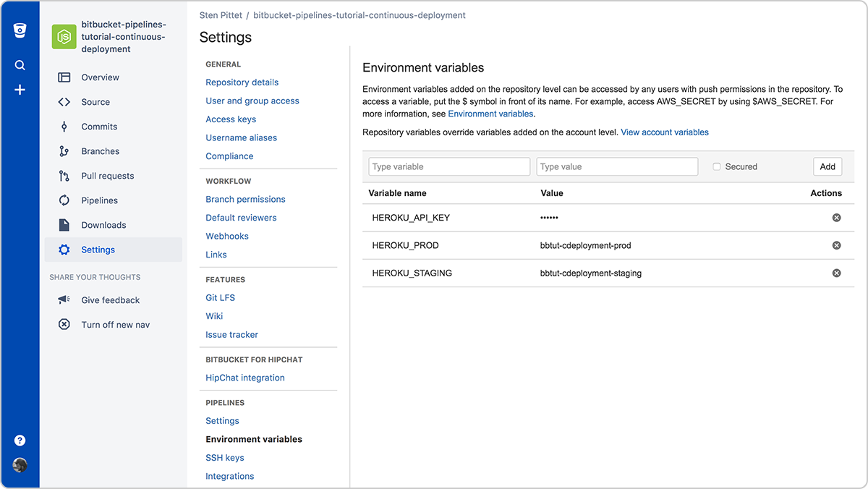
Task: Click the plus icon to create something new
Action: tap(20, 90)
